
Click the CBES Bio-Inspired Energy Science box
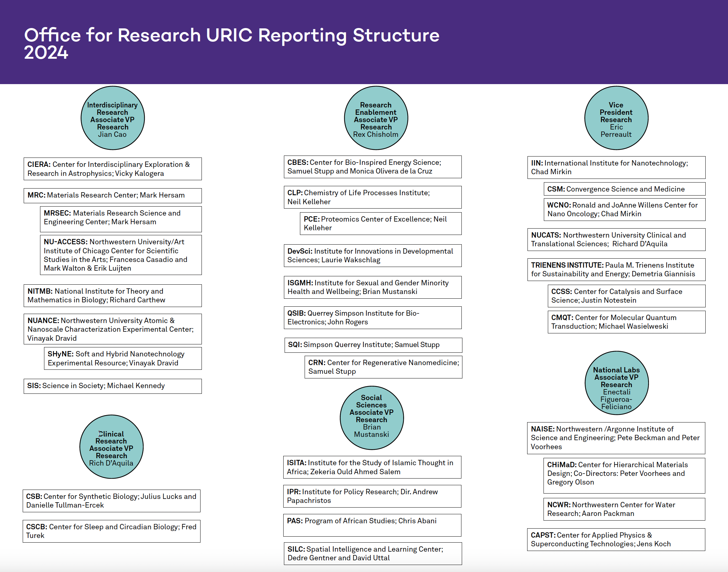click(x=373, y=167)
